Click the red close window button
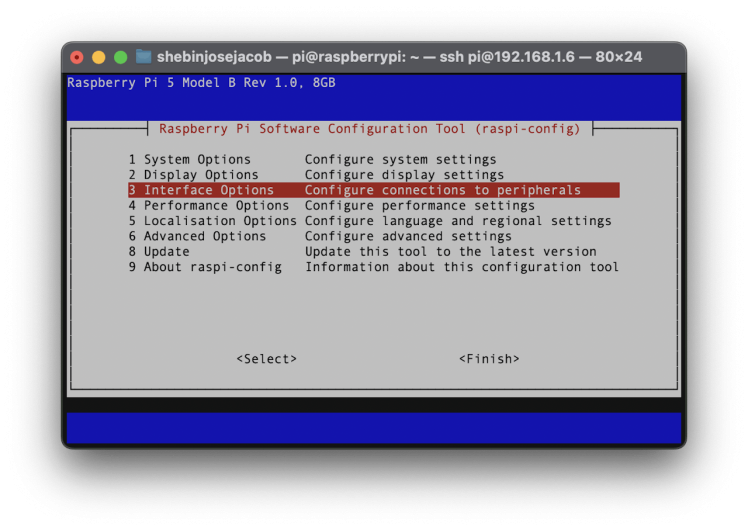 pyautogui.click(x=77, y=57)
